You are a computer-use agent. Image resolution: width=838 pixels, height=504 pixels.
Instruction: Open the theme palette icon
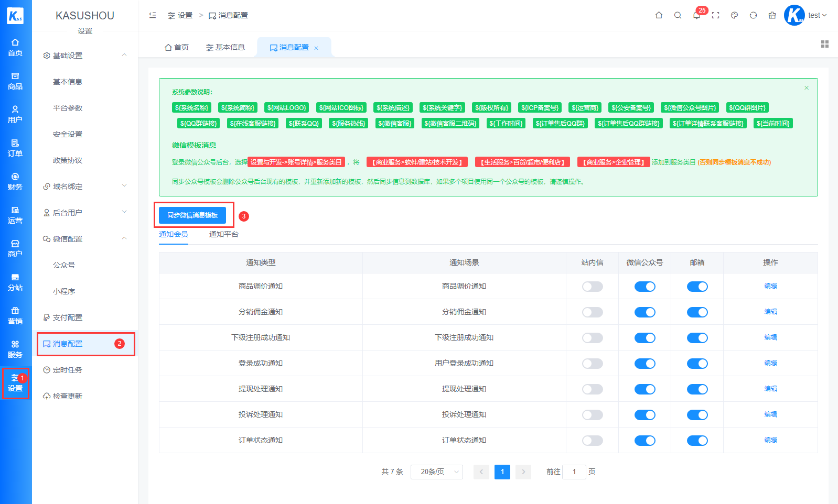(734, 15)
